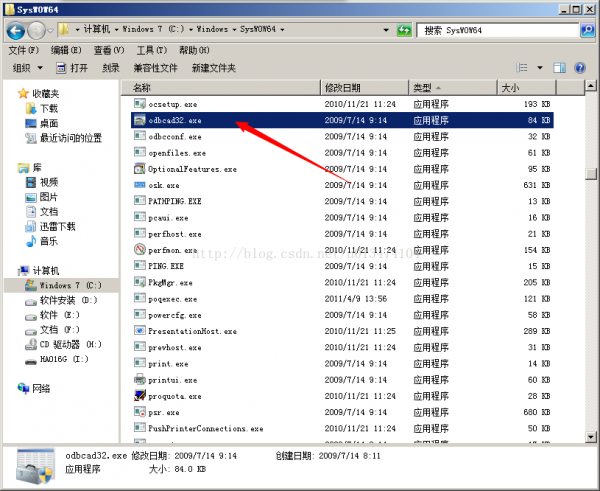Toggle the preview pane icon

(559, 68)
